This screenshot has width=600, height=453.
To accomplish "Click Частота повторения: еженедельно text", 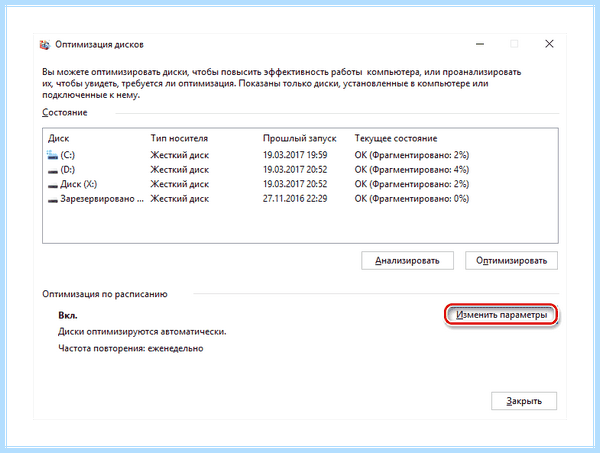I will click(x=130, y=349).
